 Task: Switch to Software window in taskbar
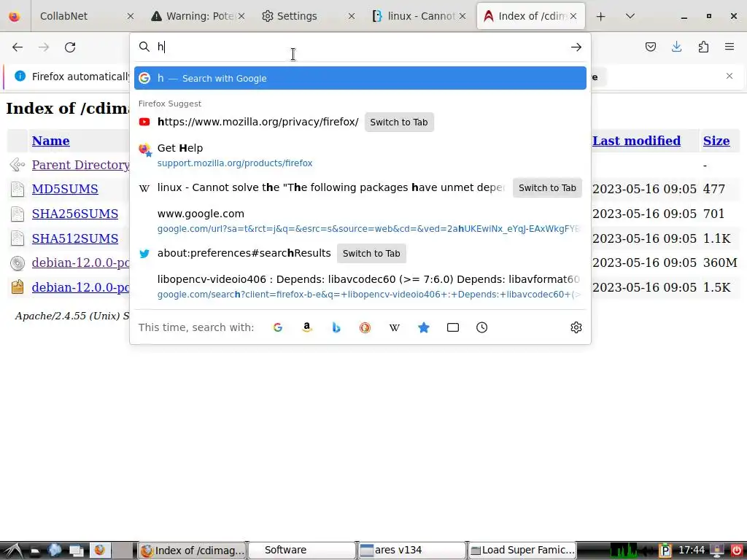302,551
